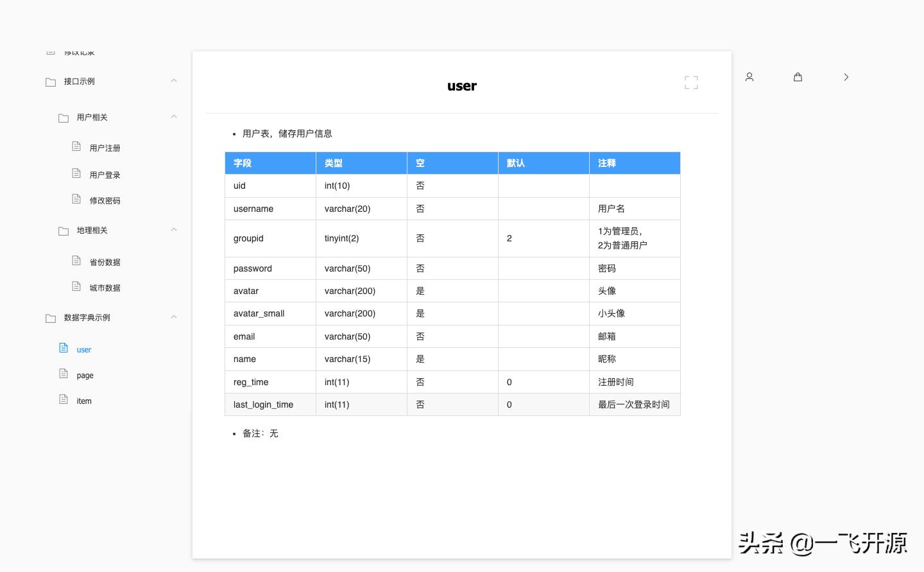Select the highlighted user dictionary entry
This screenshot has width=924, height=572.
click(x=84, y=349)
